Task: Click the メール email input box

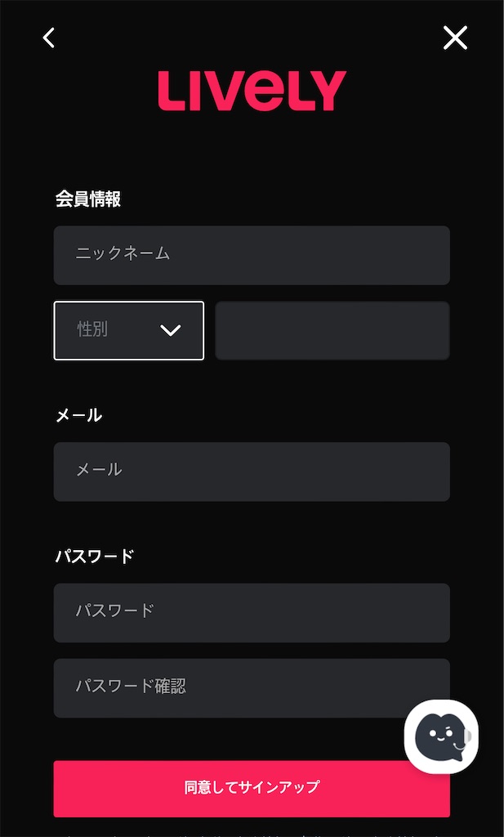Action: (252, 472)
